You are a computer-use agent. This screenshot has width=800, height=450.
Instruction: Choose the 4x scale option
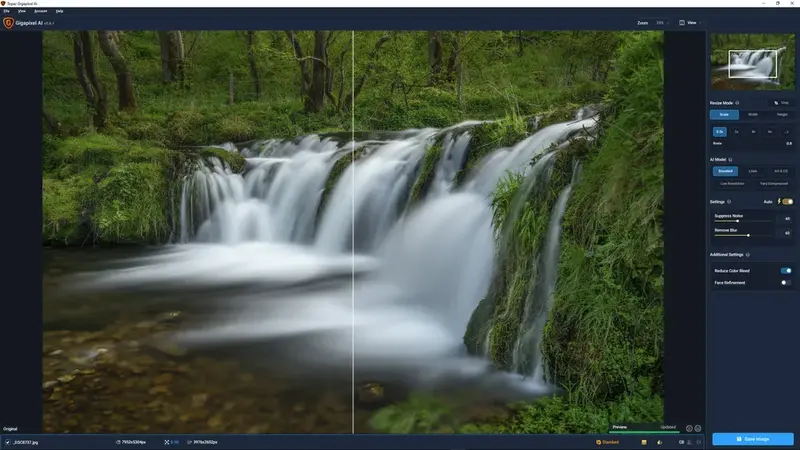(x=753, y=132)
